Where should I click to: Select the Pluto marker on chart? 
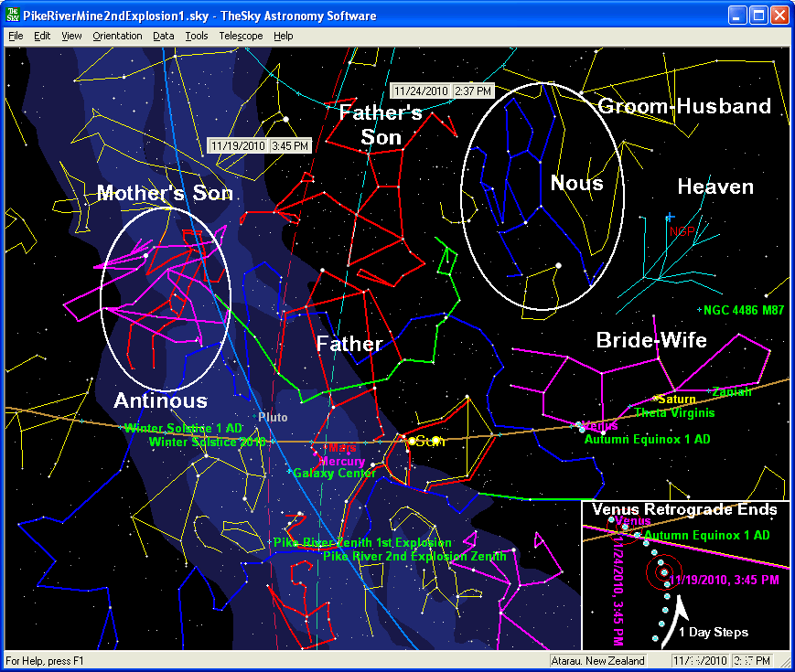(x=259, y=417)
